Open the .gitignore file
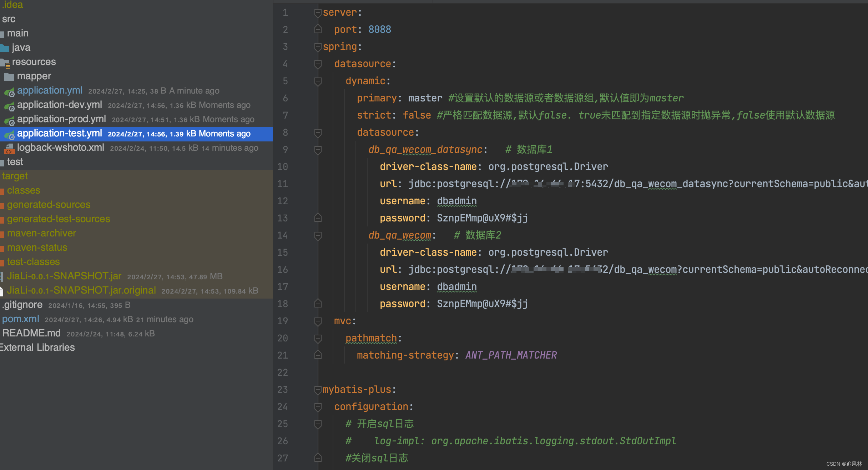This screenshot has height=470, width=868. [x=22, y=305]
